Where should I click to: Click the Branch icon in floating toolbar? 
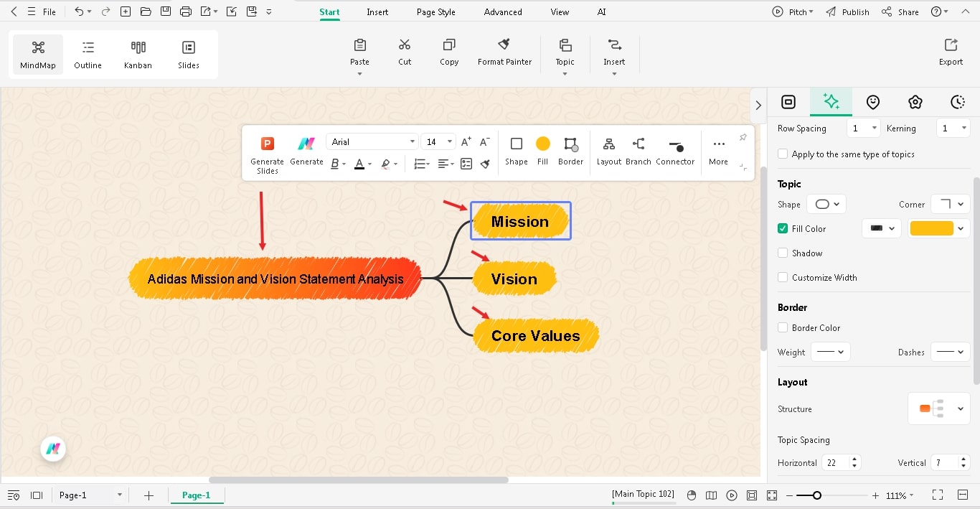pos(638,144)
